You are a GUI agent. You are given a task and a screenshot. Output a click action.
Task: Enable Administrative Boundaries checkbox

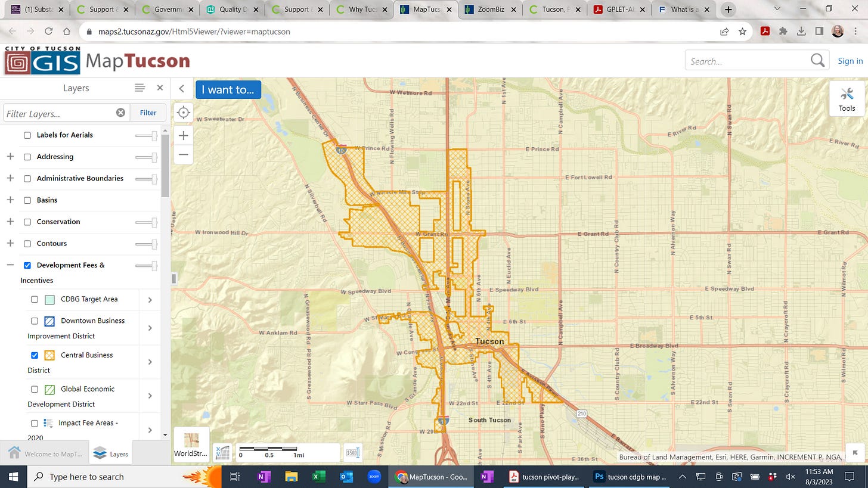click(x=27, y=179)
